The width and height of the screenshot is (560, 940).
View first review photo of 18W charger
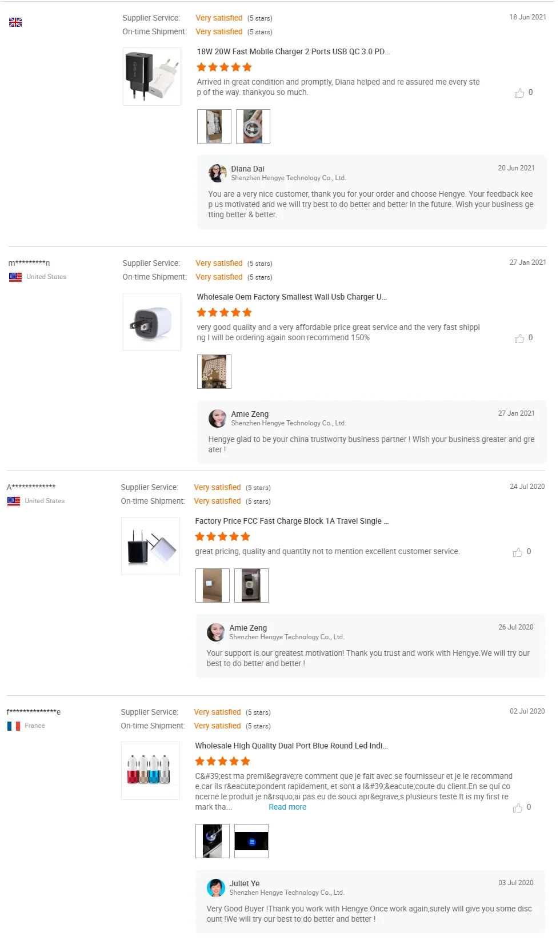tap(214, 126)
